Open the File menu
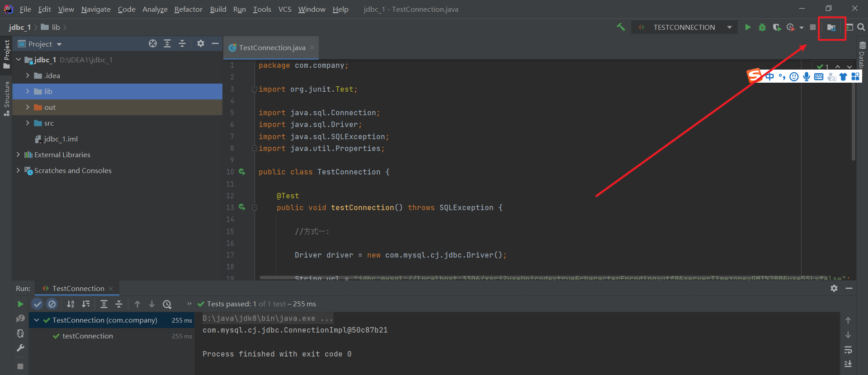The height and width of the screenshot is (375, 868). (x=25, y=9)
